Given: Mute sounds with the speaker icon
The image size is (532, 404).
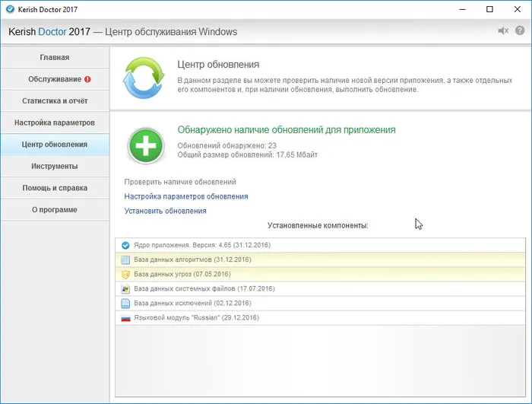Looking at the screenshot, I should [x=503, y=31].
